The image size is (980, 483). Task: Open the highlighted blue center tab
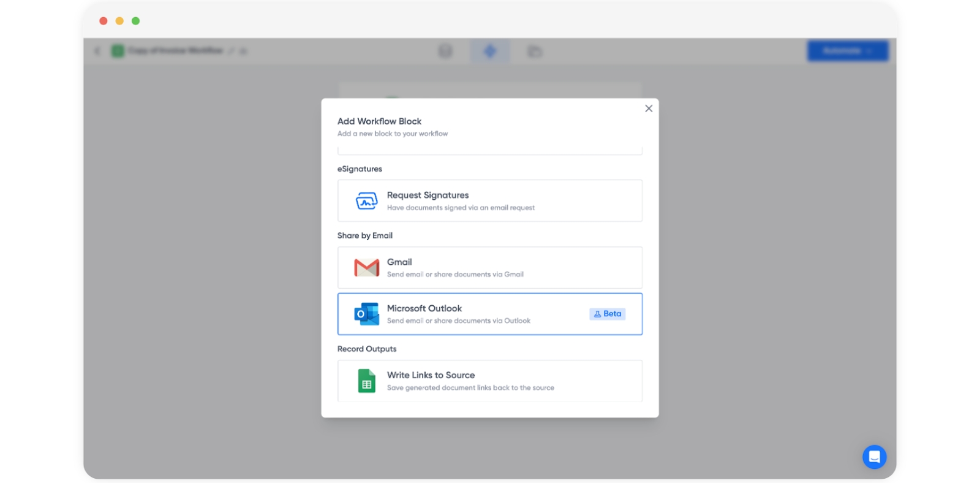click(489, 51)
